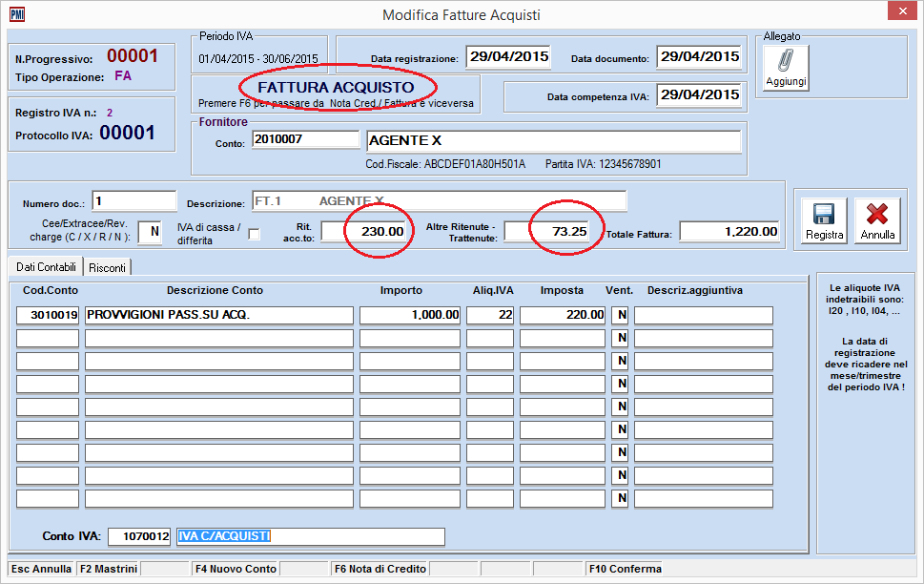Click the Data competenza IVA field
Screen dimensions: 924x584
[700, 95]
